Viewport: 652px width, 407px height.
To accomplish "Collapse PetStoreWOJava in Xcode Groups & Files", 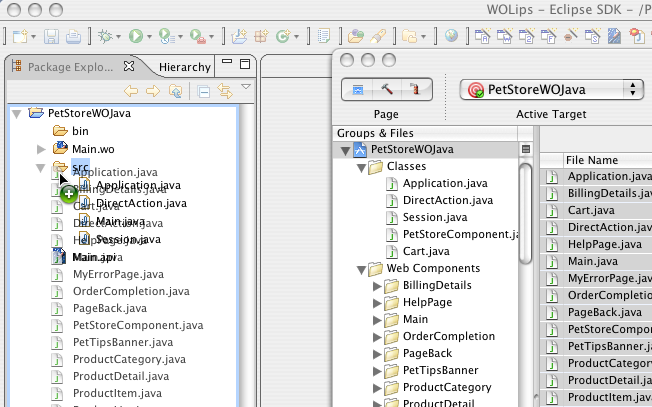I will point(345,150).
